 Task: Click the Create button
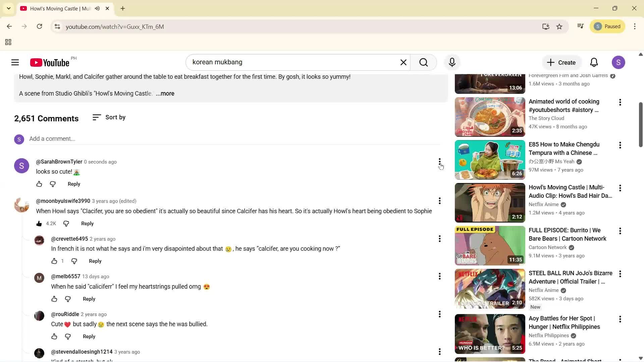point(561,62)
